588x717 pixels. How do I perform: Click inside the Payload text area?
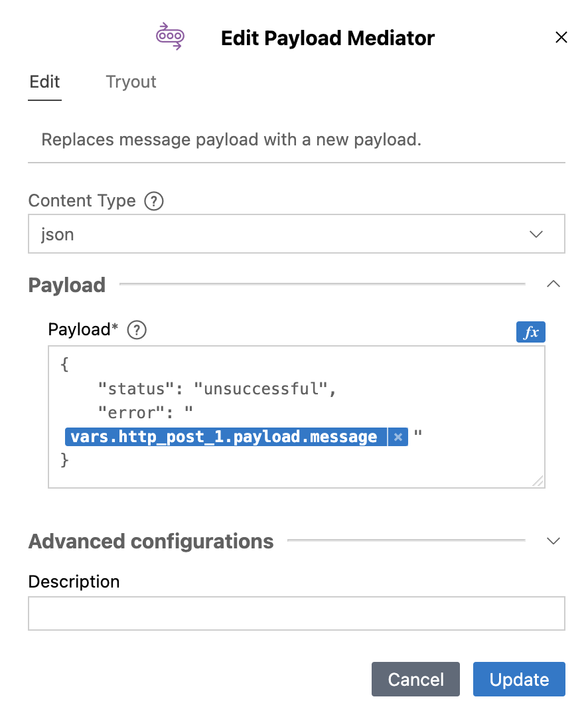[296, 417]
